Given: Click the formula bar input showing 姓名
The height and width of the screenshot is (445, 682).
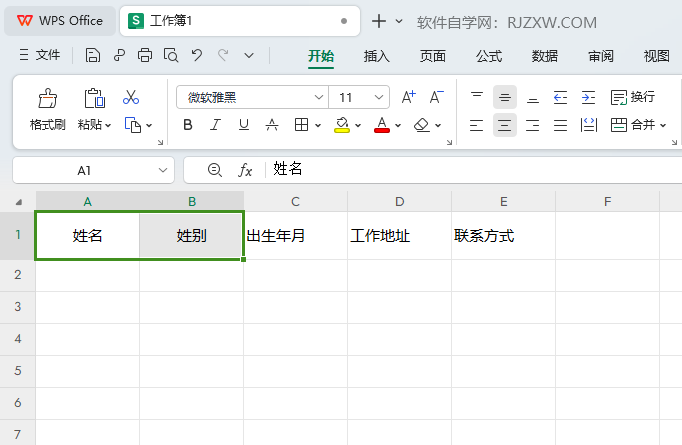Looking at the screenshot, I should pyautogui.click(x=474, y=169).
